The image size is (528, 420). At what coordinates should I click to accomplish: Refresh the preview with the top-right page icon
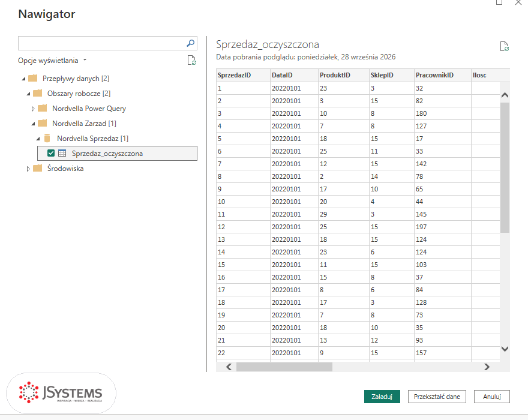(504, 46)
